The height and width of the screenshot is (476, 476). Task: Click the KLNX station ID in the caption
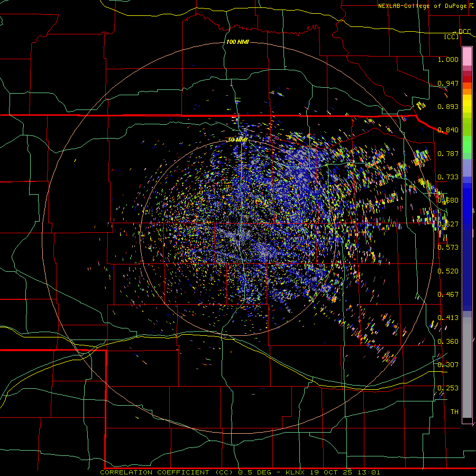[x=296, y=472]
